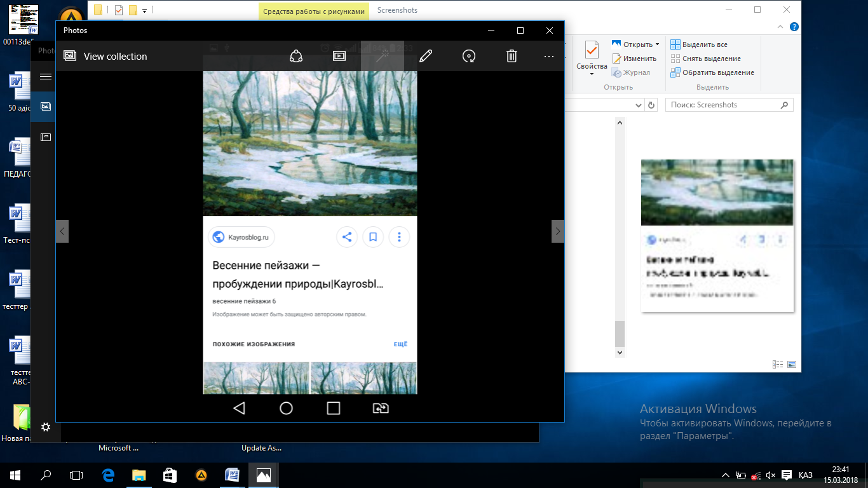Delete the photo with the trash icon
This screenshot has width=868, height=488.
pyautogui.click(x=512, y=56)
